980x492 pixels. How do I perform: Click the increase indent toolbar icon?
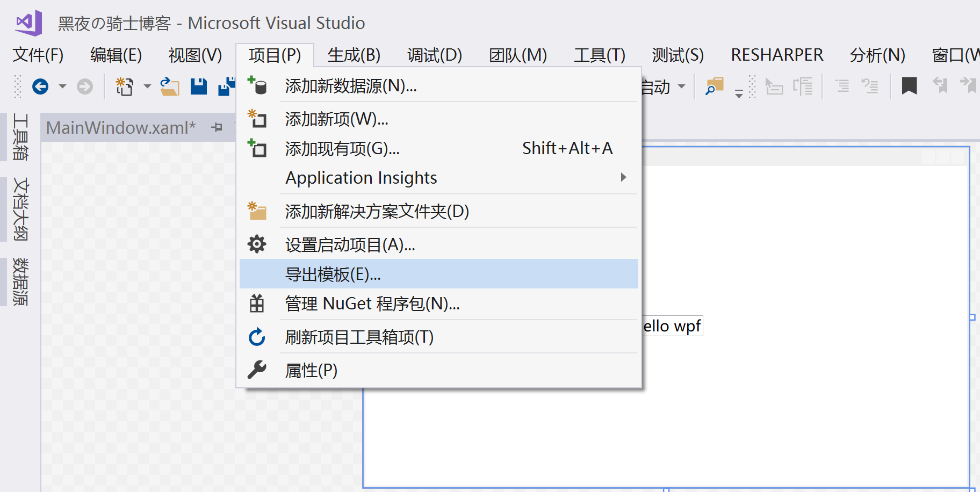pyautogui.click(x=803, y=86)
